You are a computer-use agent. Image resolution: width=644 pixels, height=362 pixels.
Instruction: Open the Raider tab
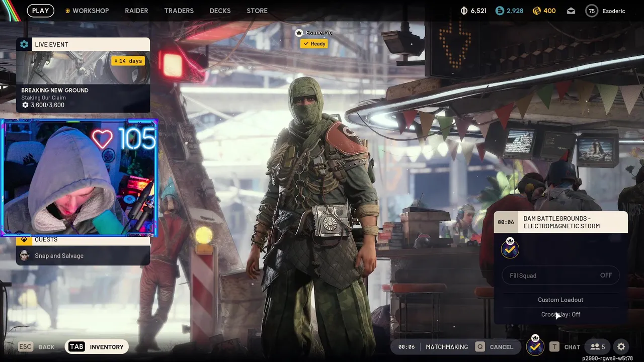click(x=136, y=11)
